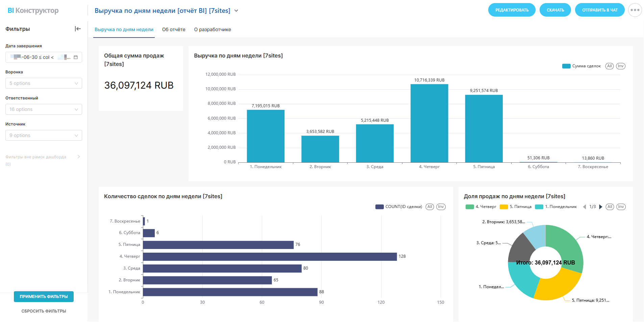
Task: Toggle 4. Четверг legend item in donut chart
Action: 481,207
